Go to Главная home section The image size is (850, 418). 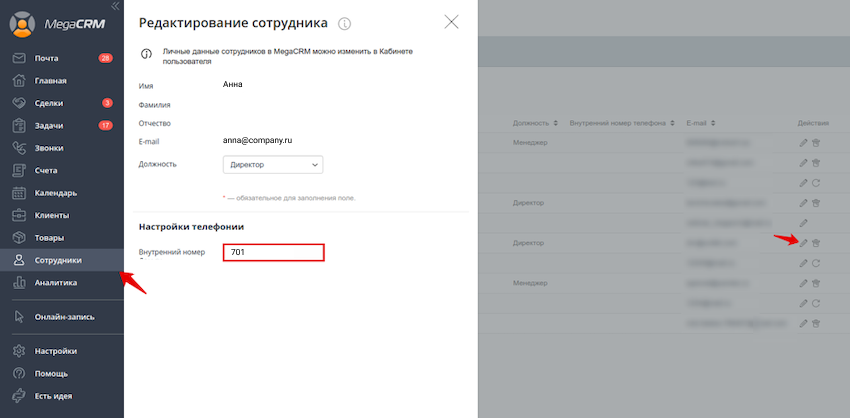point(50,81)
